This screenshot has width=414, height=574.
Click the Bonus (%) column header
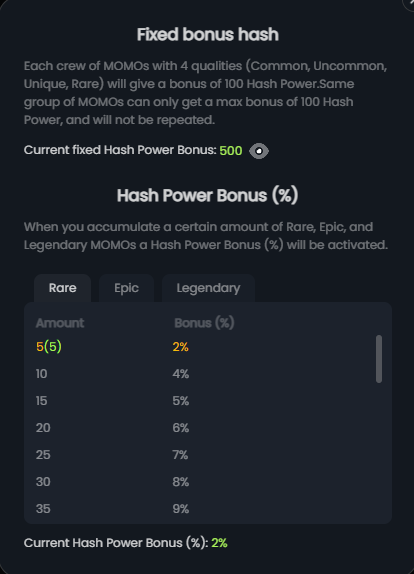point(204,323)
